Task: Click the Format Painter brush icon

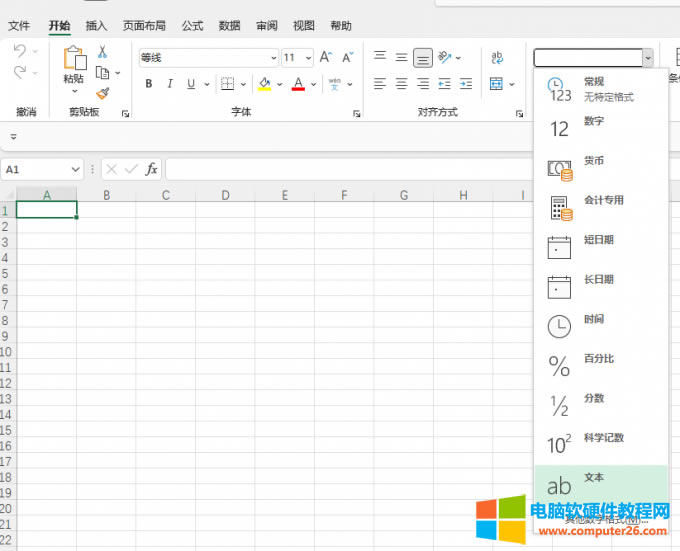Action: [x=103, y=93]
